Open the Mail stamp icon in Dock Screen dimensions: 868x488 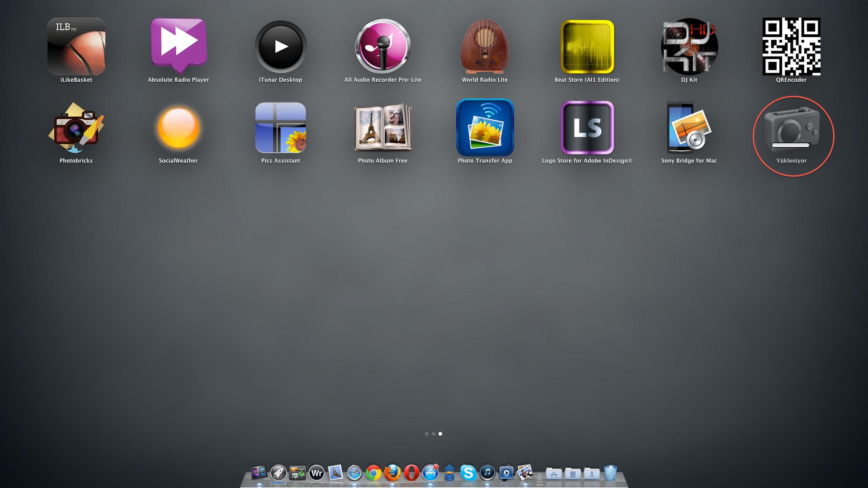tap(335, 473)
